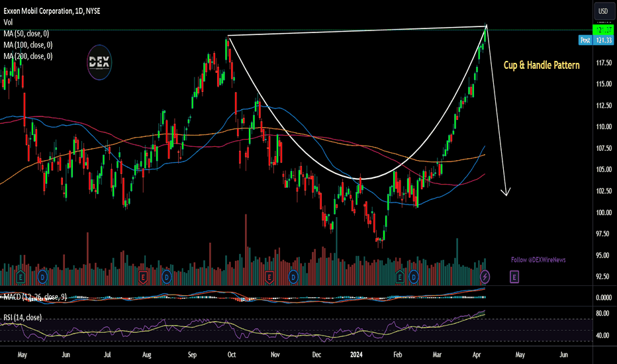
Task: Click the Apr label on time axis
Action: coord(477,355)
